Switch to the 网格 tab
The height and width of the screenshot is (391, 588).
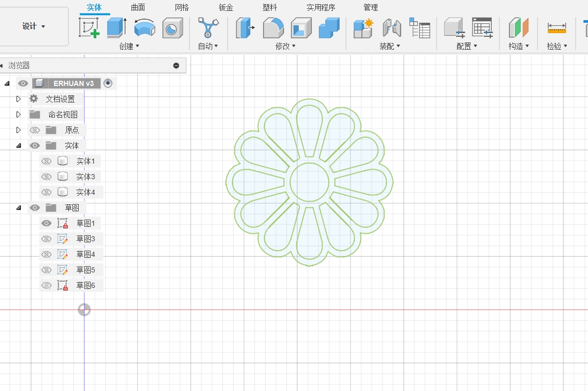point(182,7)
